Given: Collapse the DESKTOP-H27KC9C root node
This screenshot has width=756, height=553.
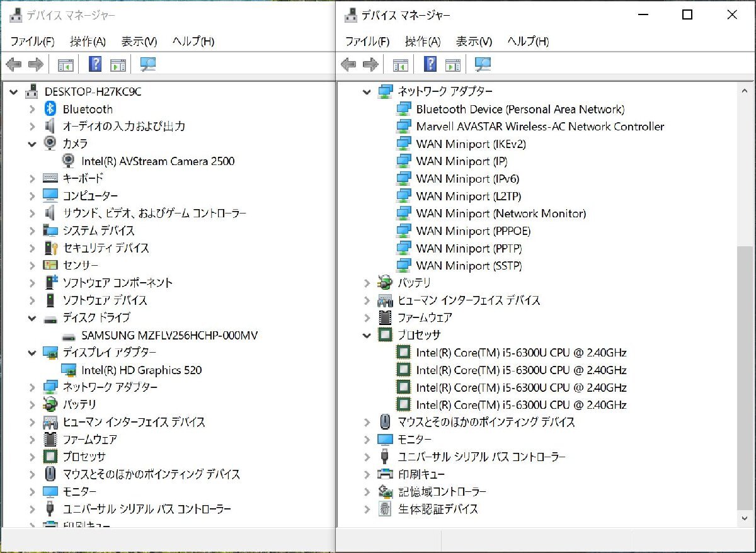Looking at the screenshot, I should (14, 92).
